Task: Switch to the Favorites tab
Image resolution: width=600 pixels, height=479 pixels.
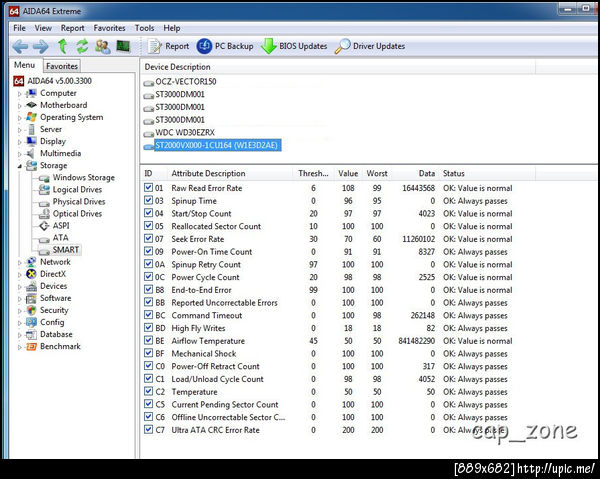Action: (62, 66)
